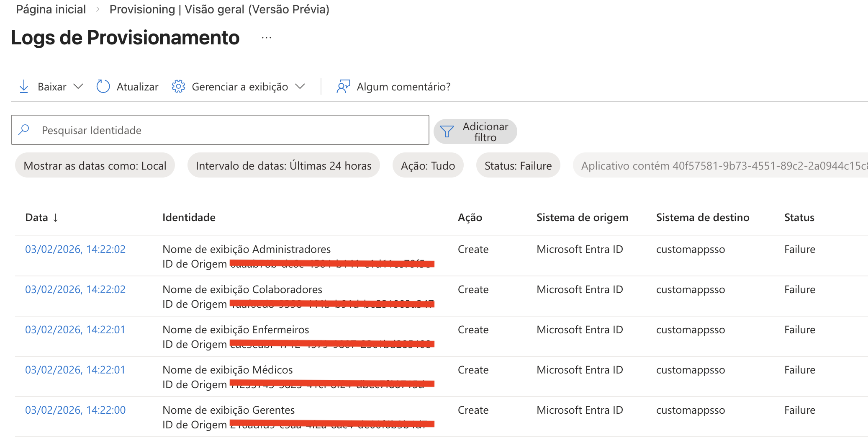Click the sort arrow beside Data header
The image size is (868, 438).
56,218
